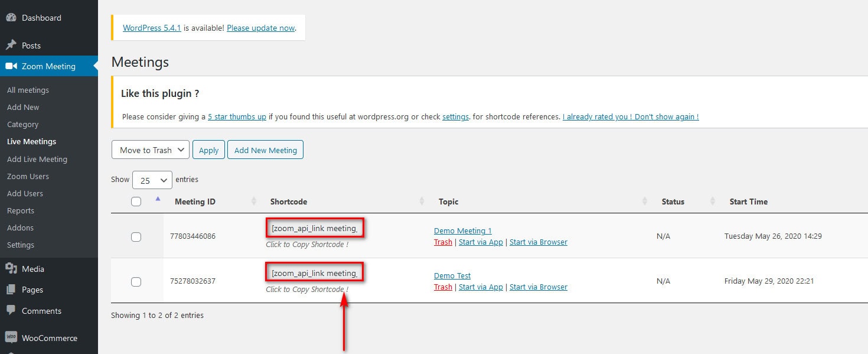Select the checkbox for meeting 77803446086
The image size is (868, 354).
(x=136, y=236)
